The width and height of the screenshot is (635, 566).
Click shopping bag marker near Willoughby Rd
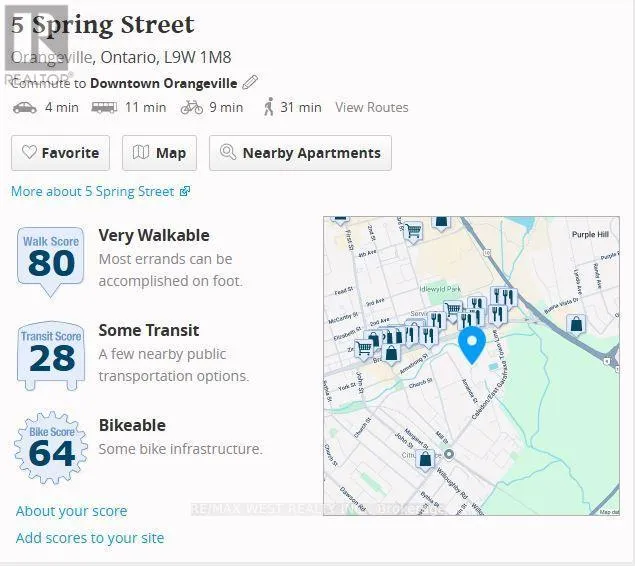tap(425, 460)
